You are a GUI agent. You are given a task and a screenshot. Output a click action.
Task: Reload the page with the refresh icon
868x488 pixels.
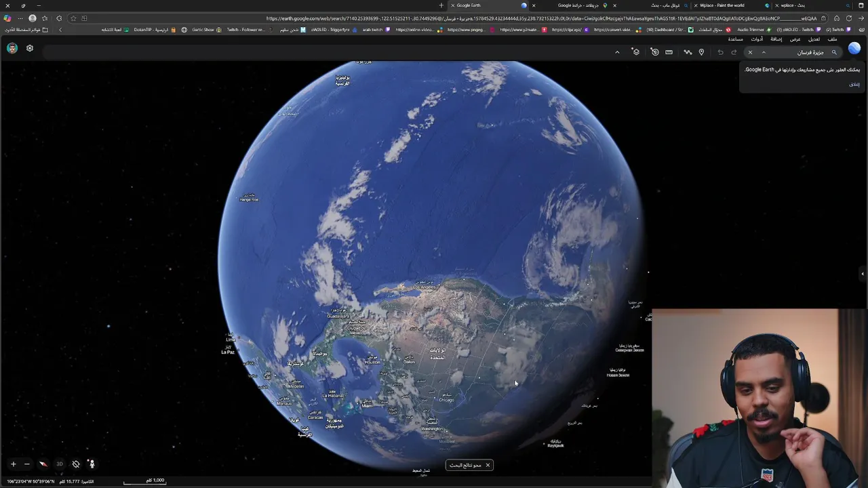[x=848, y=18]
